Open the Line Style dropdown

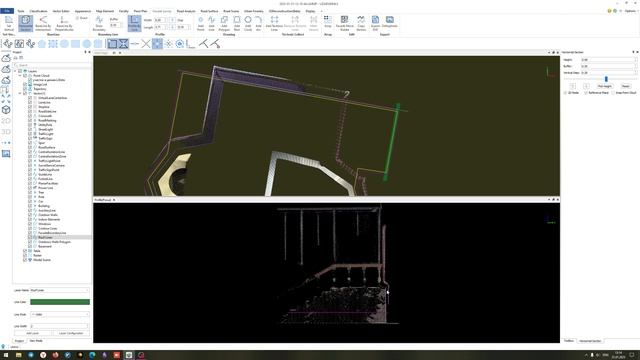[x=60, y=314]
